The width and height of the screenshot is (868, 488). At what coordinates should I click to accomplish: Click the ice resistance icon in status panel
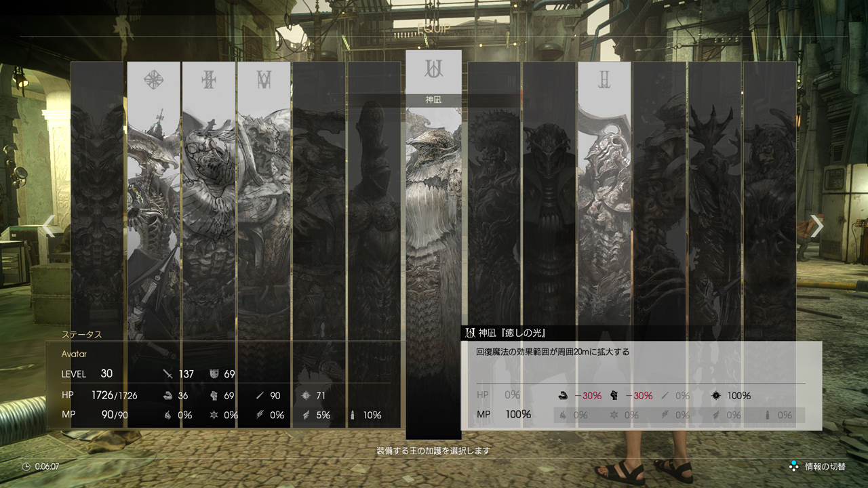(214, 415)
